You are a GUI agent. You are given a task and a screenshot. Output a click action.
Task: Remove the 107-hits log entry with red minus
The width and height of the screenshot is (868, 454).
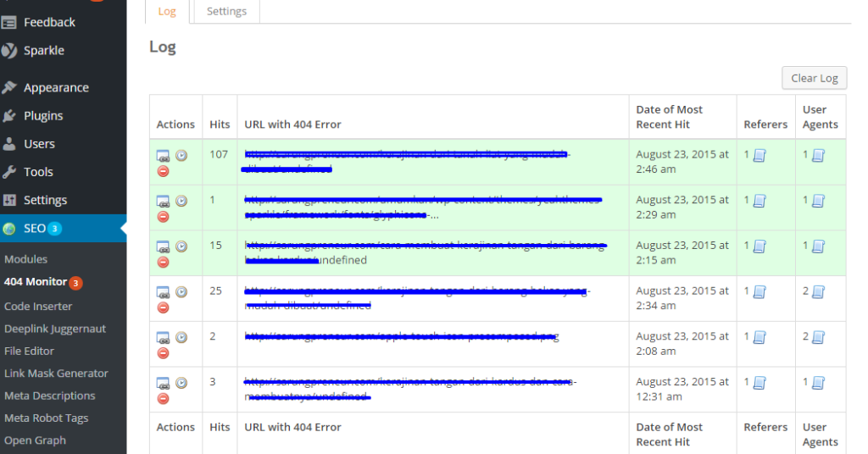[163, 171]
